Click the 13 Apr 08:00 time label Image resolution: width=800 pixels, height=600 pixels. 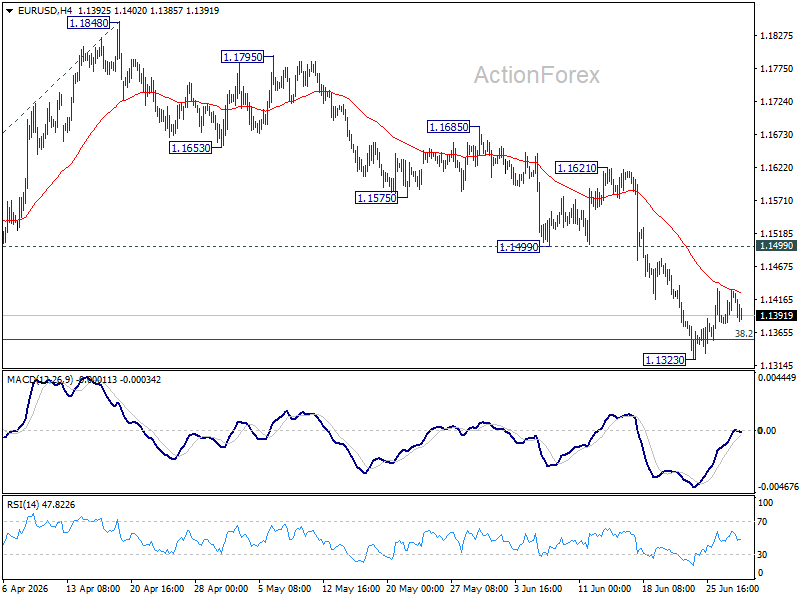93,589
